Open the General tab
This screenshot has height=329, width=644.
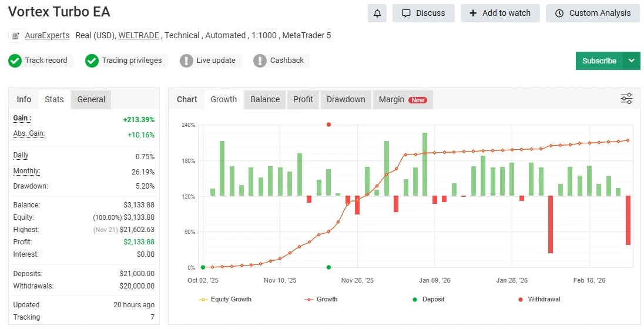[91, 99]
